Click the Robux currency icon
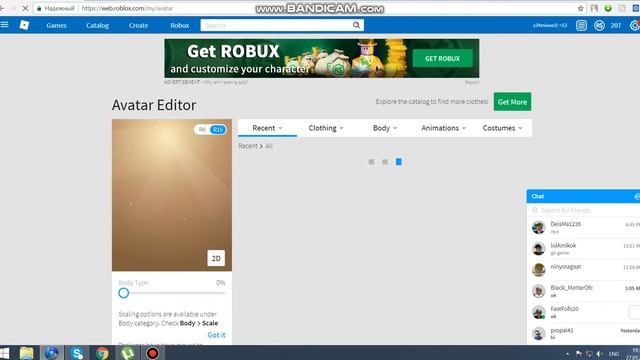Image resolution: width=640 pixels, height=360 pixels. coord(599,25)
